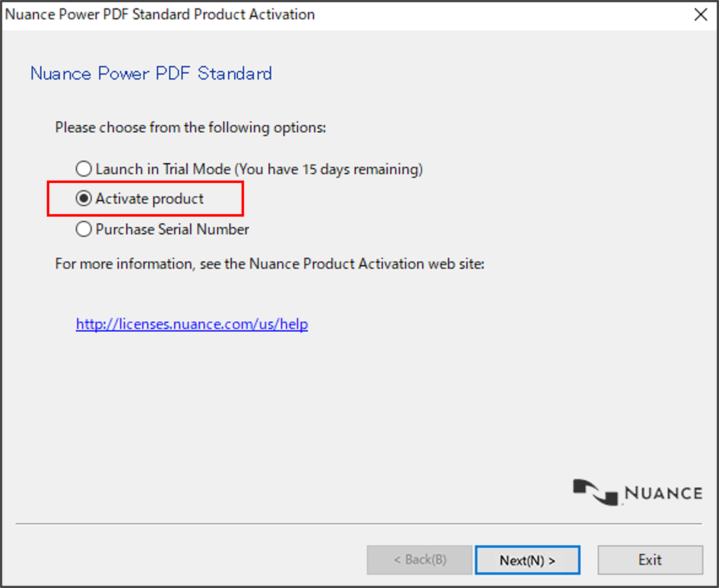Close the Product Activation dialog window

(701, 15)
